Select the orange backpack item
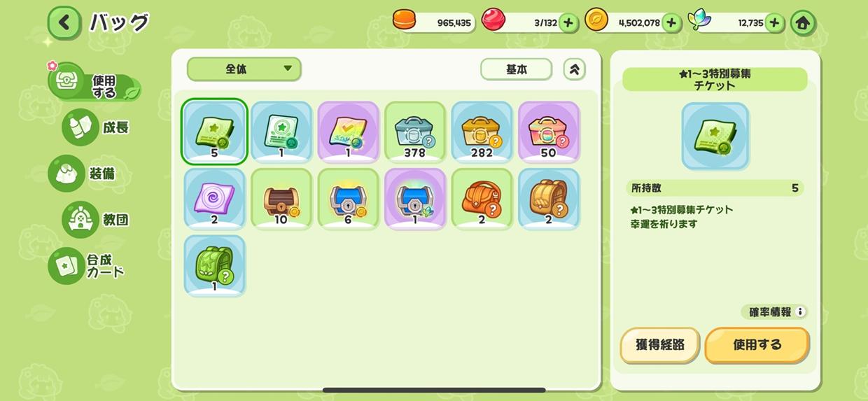The height and width of the screenshot is (401, 868). pyautogui.click(x=482, y=199)
